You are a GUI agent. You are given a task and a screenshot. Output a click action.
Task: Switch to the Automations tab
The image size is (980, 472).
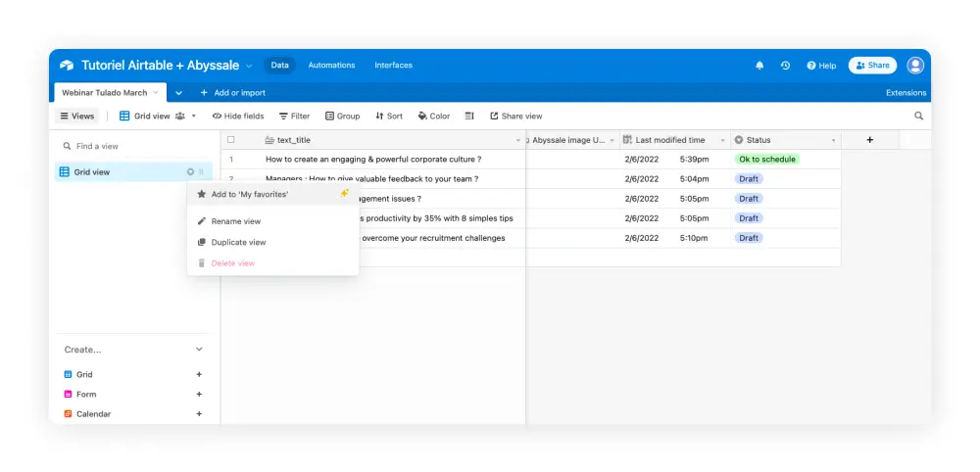pos(331,65)
